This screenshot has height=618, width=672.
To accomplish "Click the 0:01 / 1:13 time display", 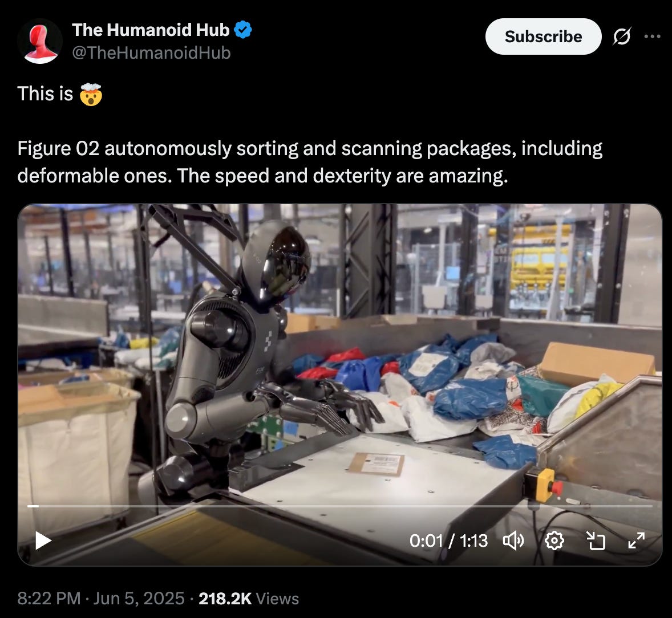I will (448, 540).
